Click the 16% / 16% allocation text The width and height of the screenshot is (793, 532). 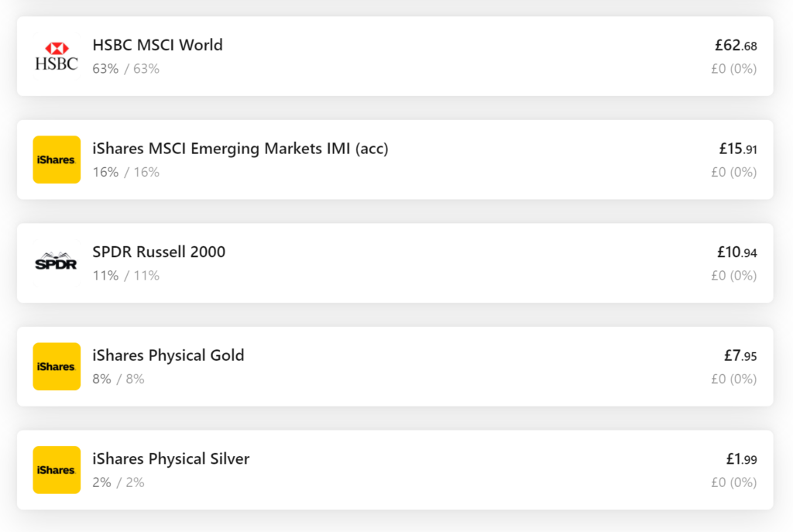click(x=126, y=173)
